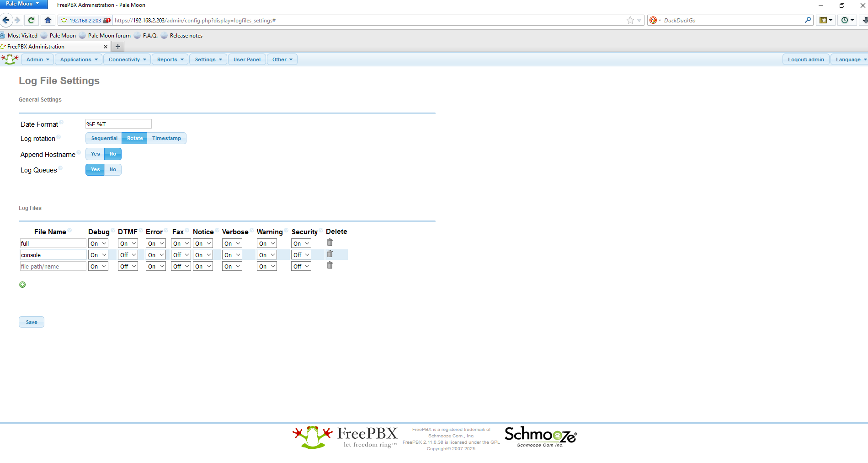Open the Pale Moon forum bookmark

pyautogui.click(x=105, y=36)
